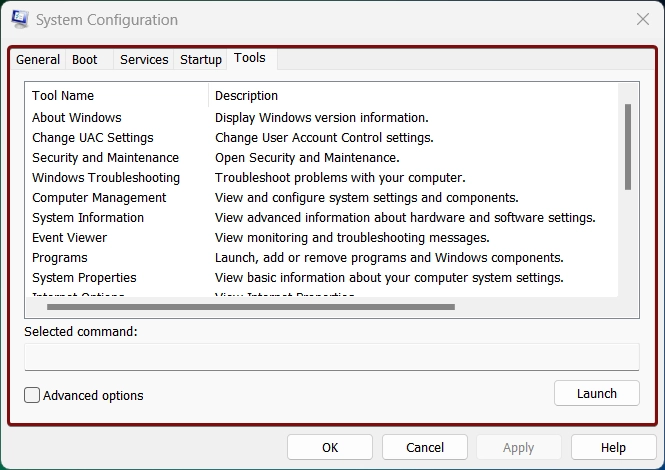Close the System Configuration window
The height and width of the screenshot is (470, 665).
point(643,19)
